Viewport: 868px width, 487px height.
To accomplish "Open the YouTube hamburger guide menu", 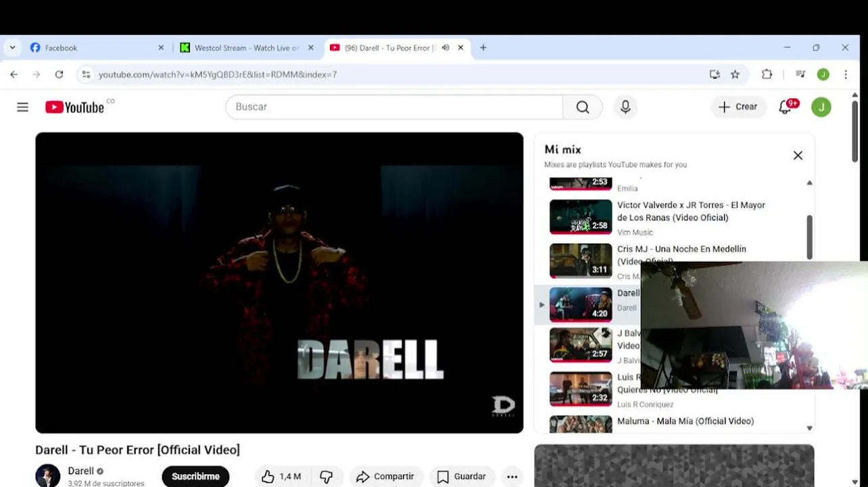I will coord(22,107).
